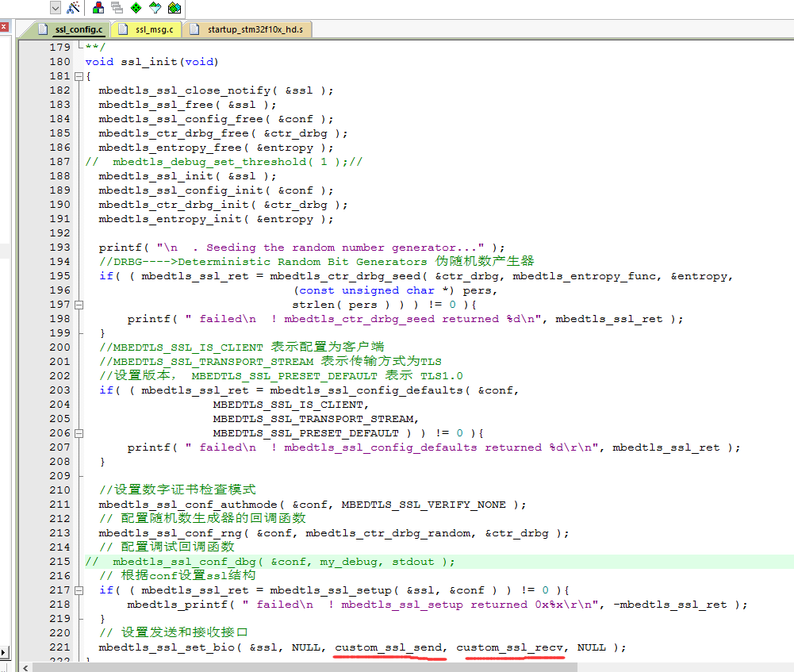This screenshot has width=794, height=672.
Task: Click the MBEDTLS_SSL_IS_CLIENT comment on line 200
Action: tap(242, 348)
